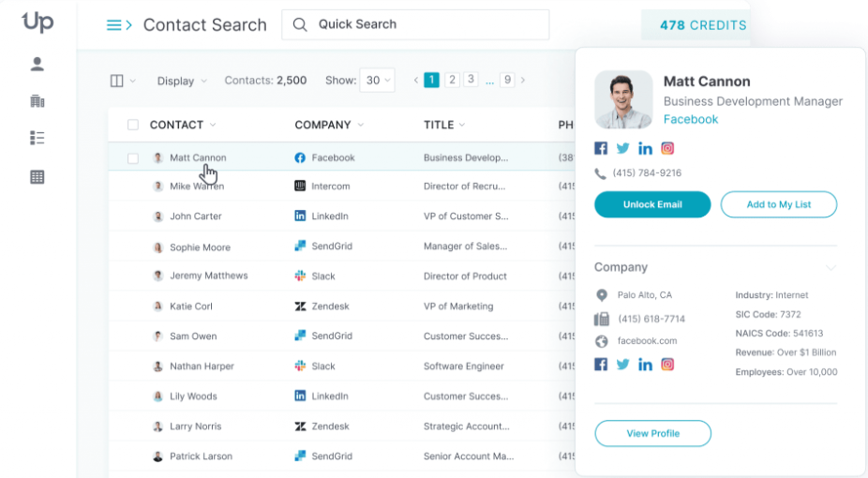Open the lists icon in sidebar

pos(37,139)
